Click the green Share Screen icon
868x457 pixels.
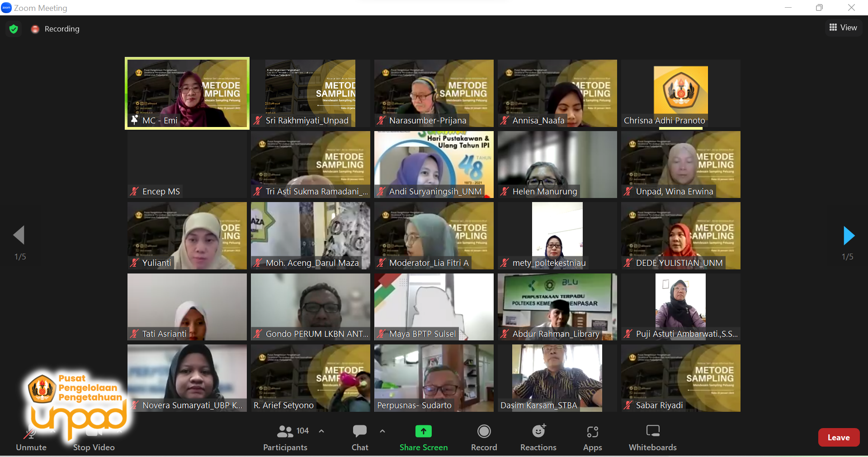pos(424,431)
